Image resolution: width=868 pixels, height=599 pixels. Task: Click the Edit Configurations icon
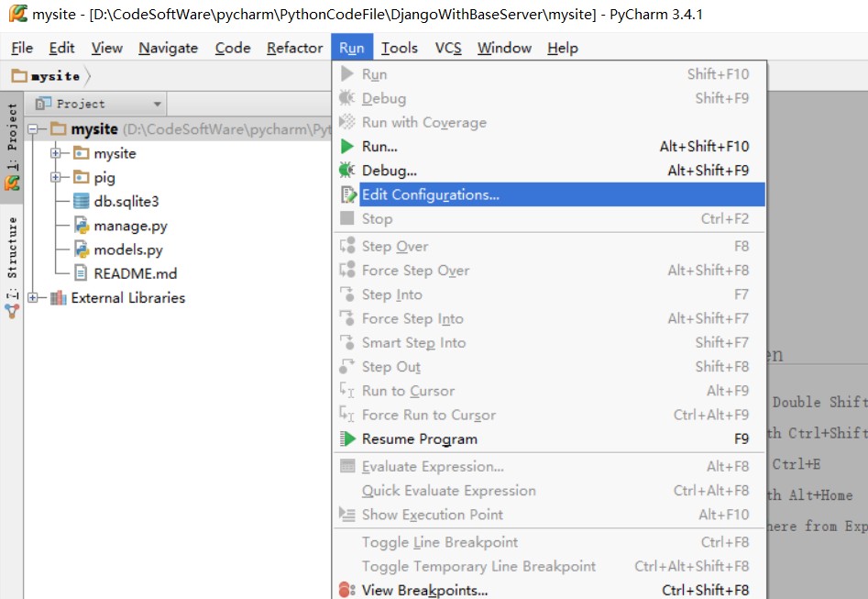[x=347, y=194]
